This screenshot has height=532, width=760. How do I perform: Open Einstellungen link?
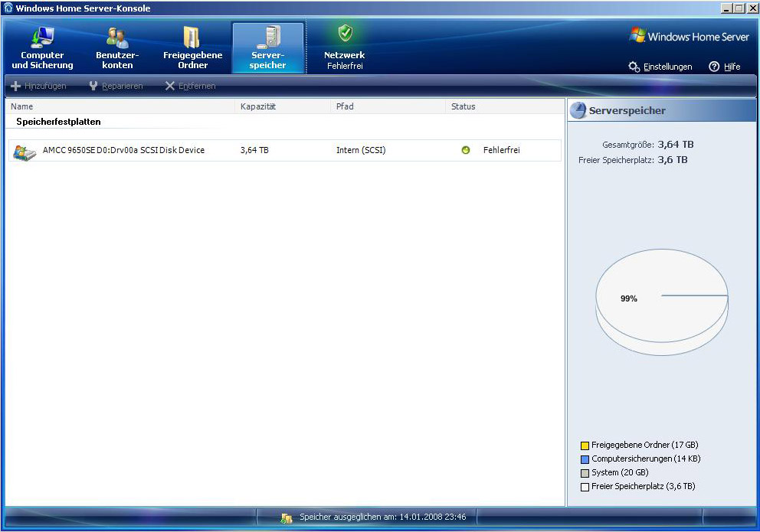point(667,67)
